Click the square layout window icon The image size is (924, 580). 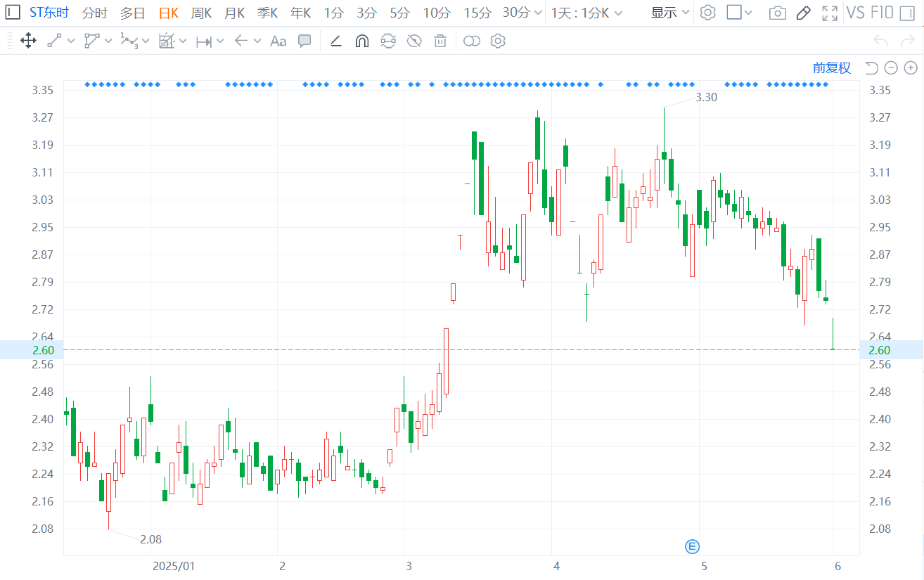[x=734, y=12]
